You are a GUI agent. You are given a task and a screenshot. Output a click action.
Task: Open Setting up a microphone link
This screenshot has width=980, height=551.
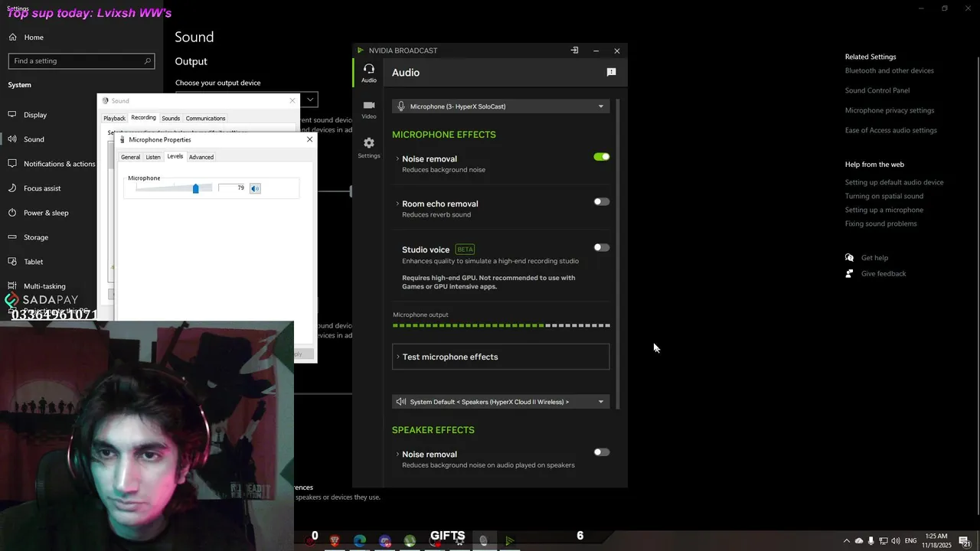click(x=884, y=210)
